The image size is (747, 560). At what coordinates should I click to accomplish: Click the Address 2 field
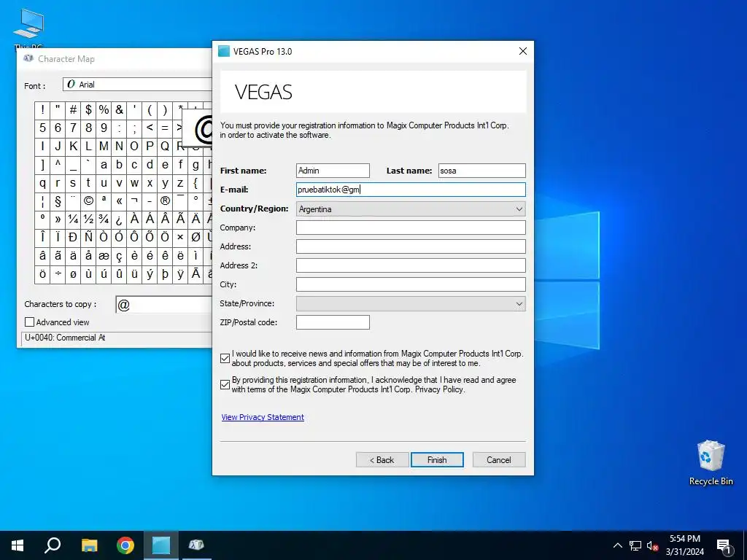tap(411, 265)
